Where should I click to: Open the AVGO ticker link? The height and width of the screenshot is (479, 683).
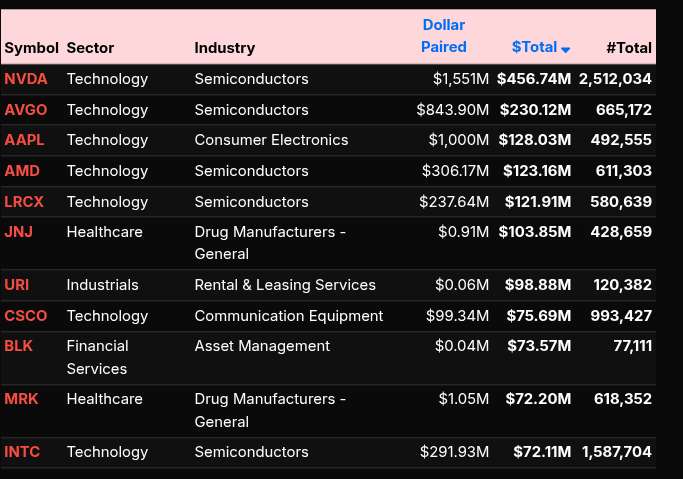click(x=25, y=110)
